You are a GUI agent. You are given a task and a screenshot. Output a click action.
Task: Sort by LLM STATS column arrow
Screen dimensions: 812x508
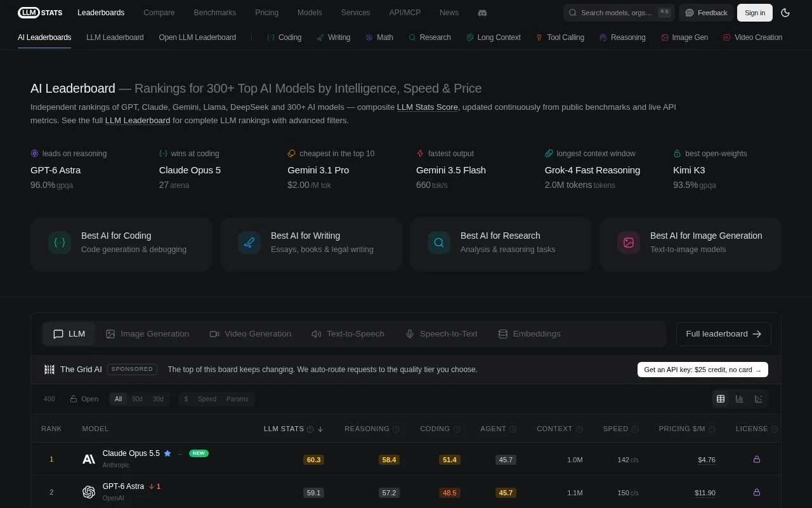(320, 429)
